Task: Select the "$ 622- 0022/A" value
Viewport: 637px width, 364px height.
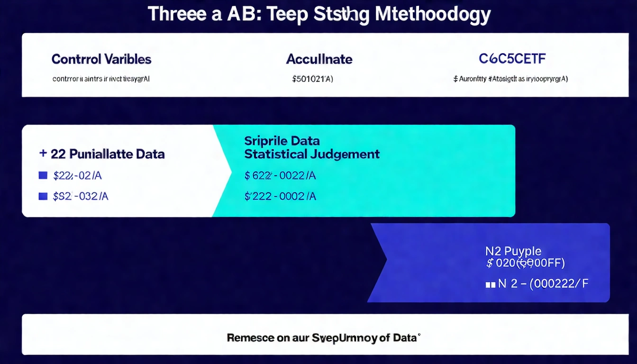Action: [280, 176]
